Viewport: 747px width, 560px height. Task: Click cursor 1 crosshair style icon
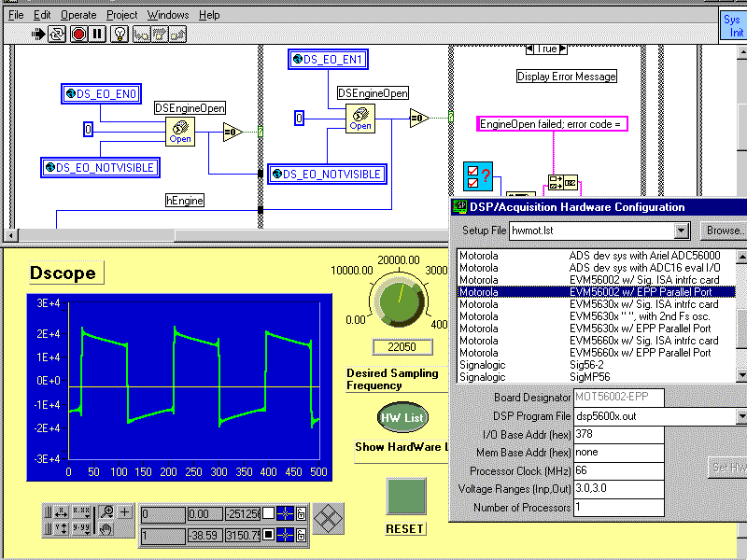tap(286, 535)
